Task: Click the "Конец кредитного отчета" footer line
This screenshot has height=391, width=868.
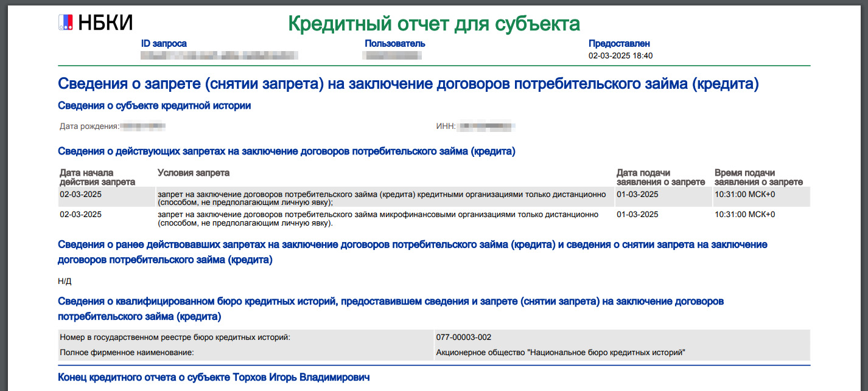Action: [214, 378]
